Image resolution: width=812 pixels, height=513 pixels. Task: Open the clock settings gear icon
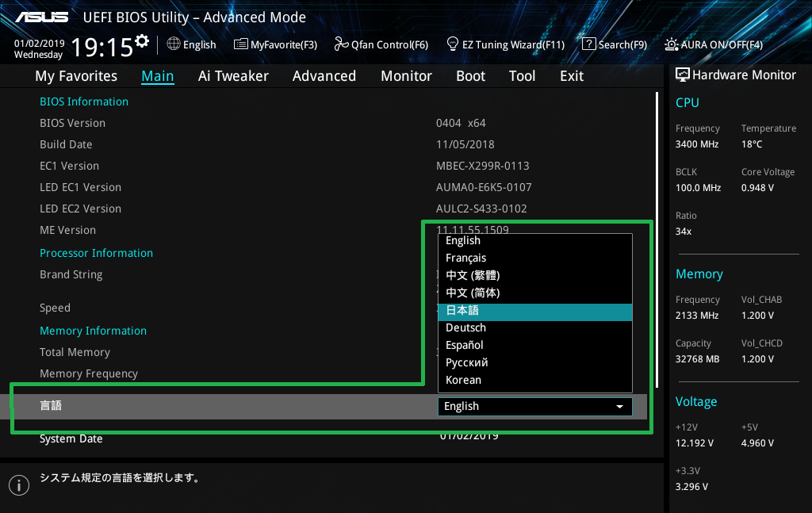click(x=142, y=41)
